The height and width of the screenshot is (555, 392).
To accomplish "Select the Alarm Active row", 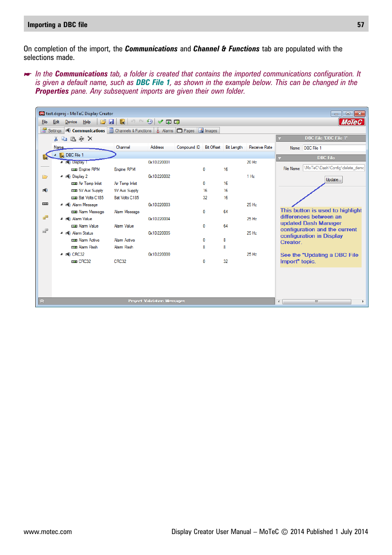I will tap(163, 240).
